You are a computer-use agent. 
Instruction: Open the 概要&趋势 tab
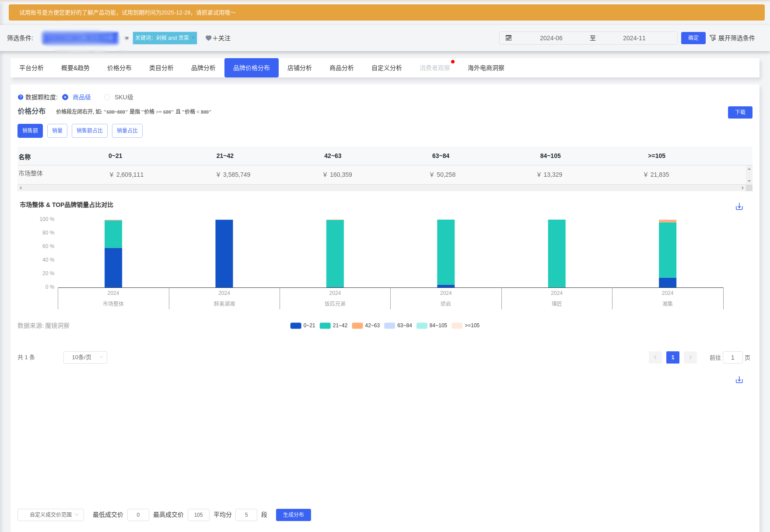pos(75,68)
